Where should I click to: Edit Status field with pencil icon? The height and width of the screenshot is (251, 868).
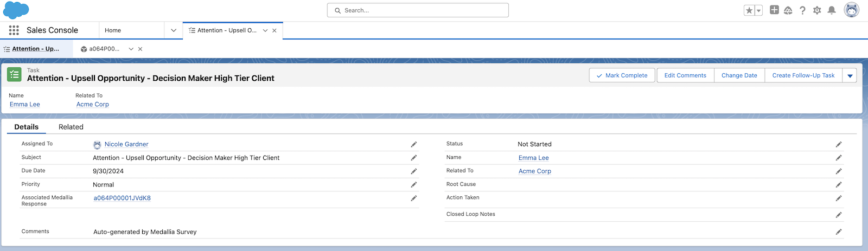pos(839,144)
